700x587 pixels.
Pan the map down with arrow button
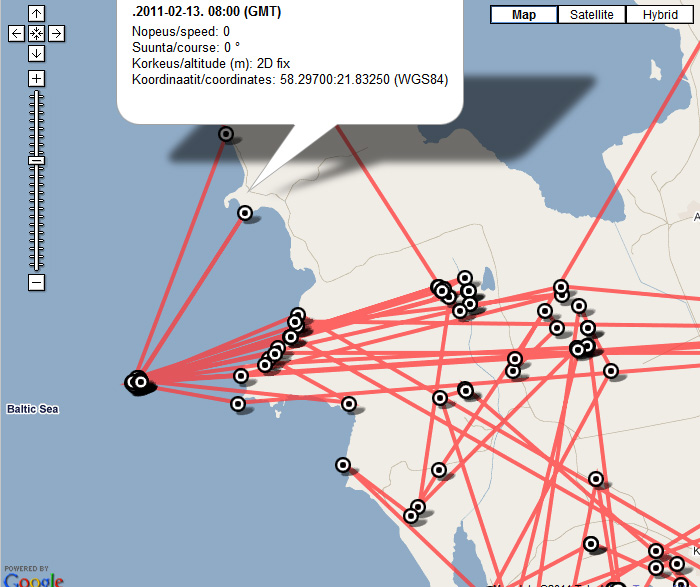(36, 53)
